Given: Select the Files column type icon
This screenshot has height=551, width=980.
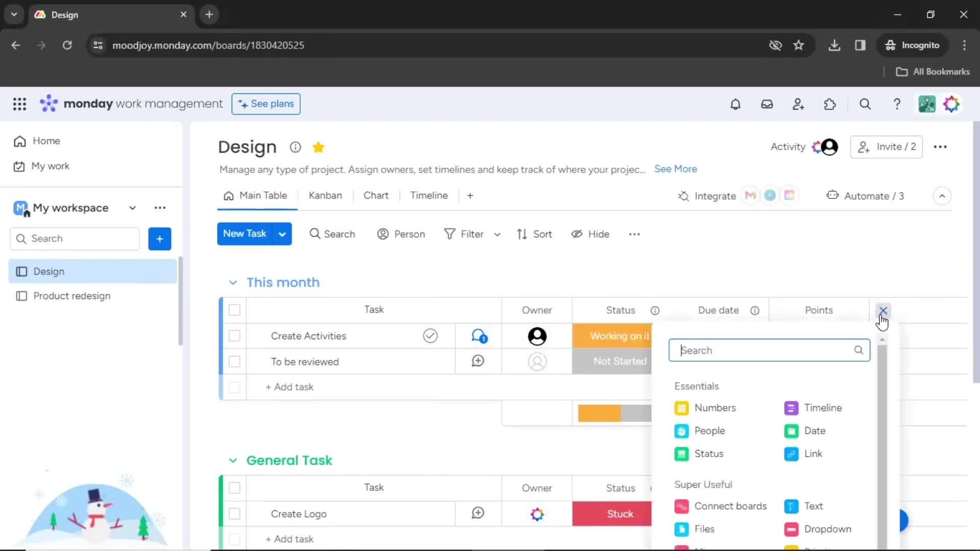Looking at the screenshot, I should [682, 529].
